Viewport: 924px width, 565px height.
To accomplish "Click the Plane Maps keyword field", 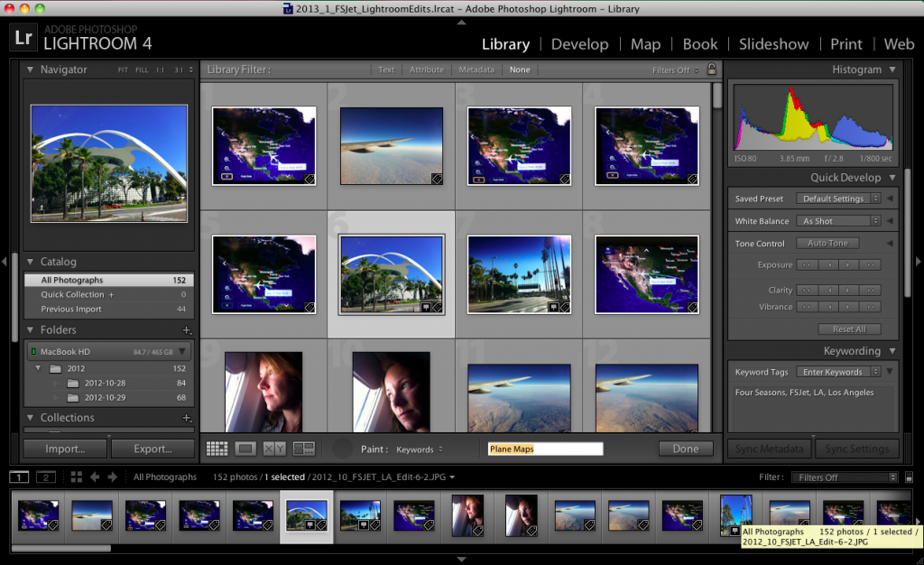I will point(545,449).
